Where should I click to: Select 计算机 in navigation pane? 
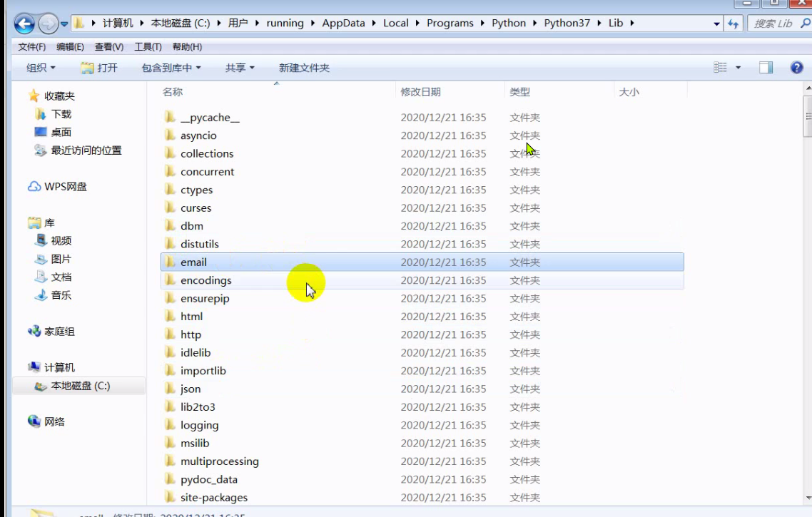tap(59, 368)
